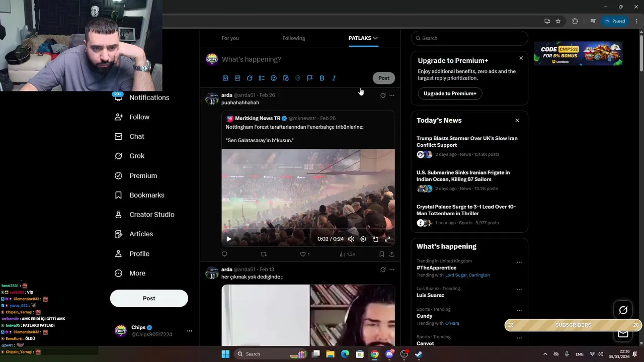Show hidden system tray icons
The image size is (644, 362).
[x=545, y=354]
